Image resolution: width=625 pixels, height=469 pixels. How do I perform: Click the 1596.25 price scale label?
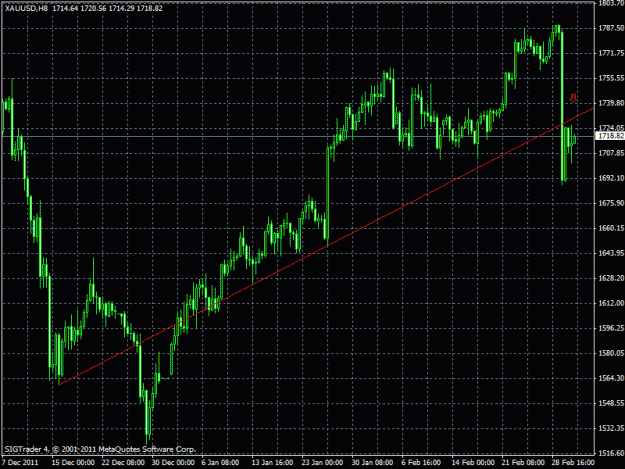(611, 328)
